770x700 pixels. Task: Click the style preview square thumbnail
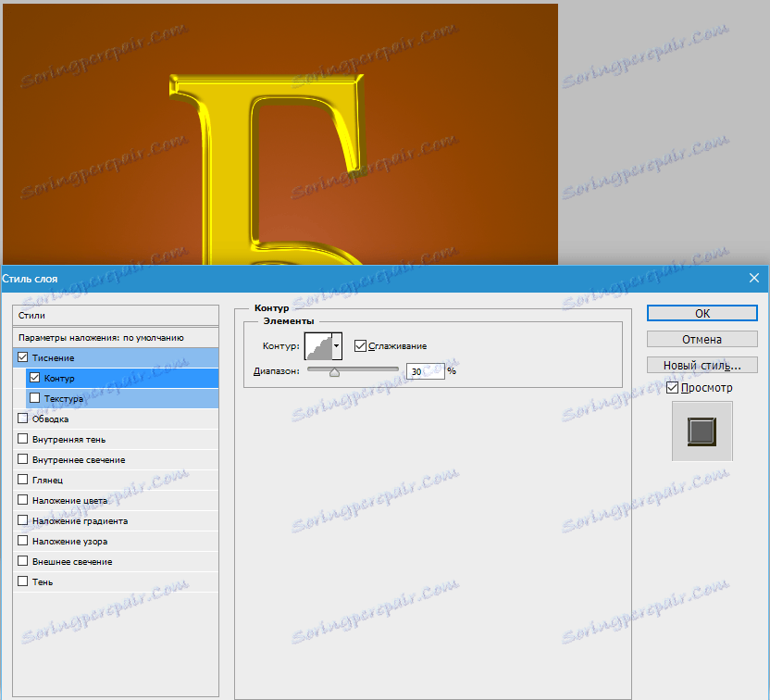click(702, 431)
